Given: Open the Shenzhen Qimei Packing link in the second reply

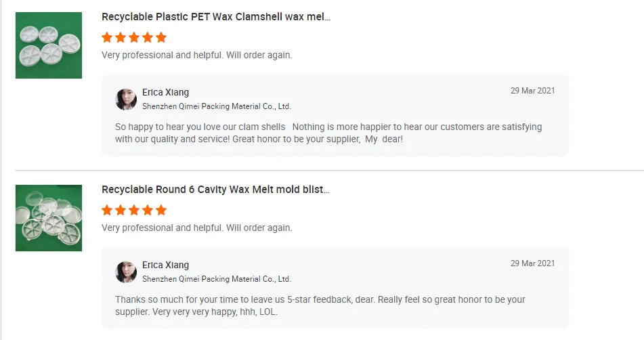Looking at the screenshot, I should [216, 279].
